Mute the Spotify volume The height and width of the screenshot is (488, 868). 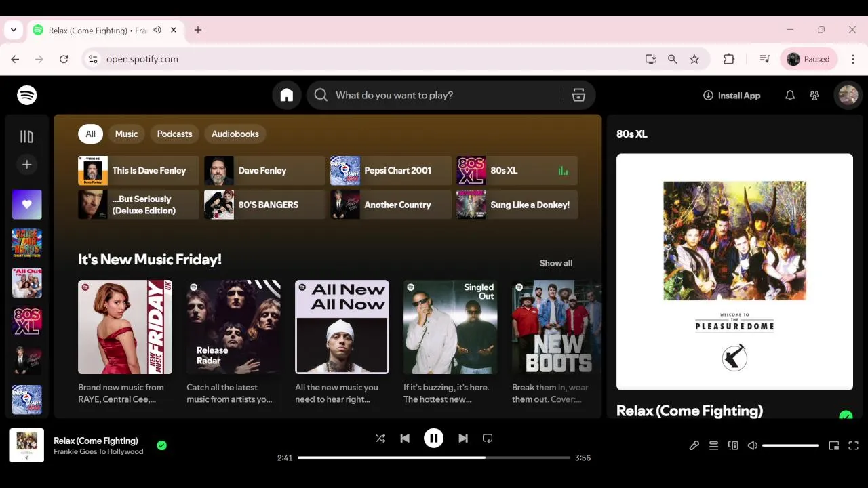[753, 445]
